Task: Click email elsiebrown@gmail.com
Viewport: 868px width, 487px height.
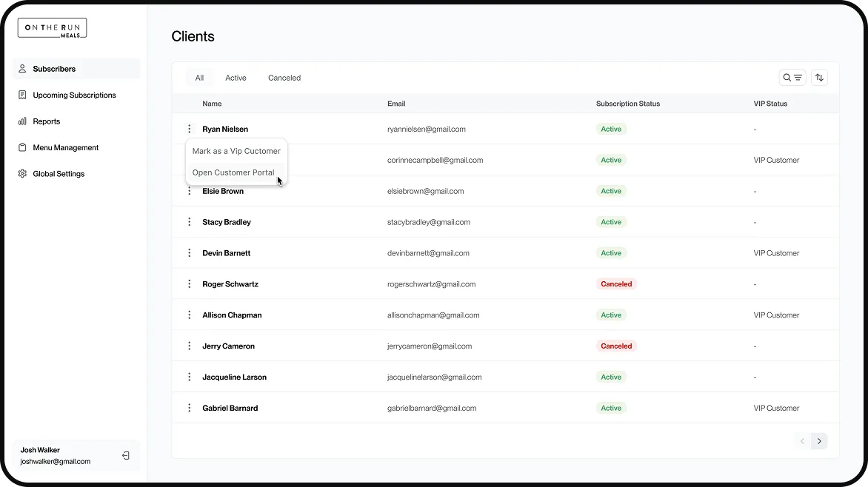Action: (426, 191)
